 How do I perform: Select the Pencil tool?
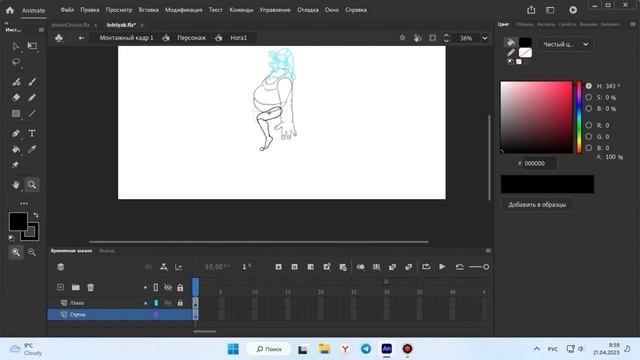[x=32, y=98]
